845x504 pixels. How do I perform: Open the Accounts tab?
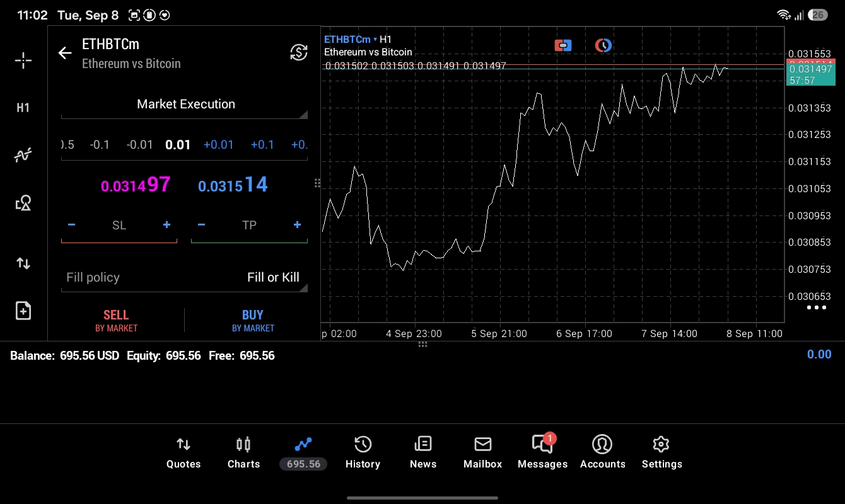pos(602,452)
